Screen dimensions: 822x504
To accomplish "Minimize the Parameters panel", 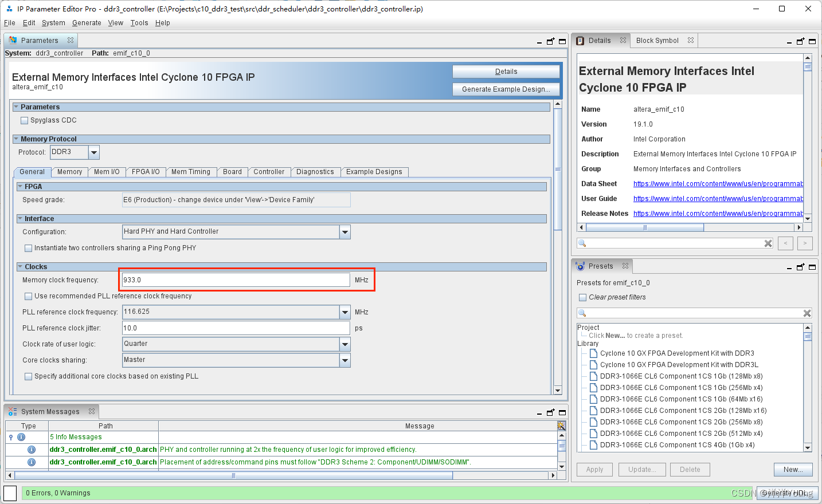I will (539, 42).
